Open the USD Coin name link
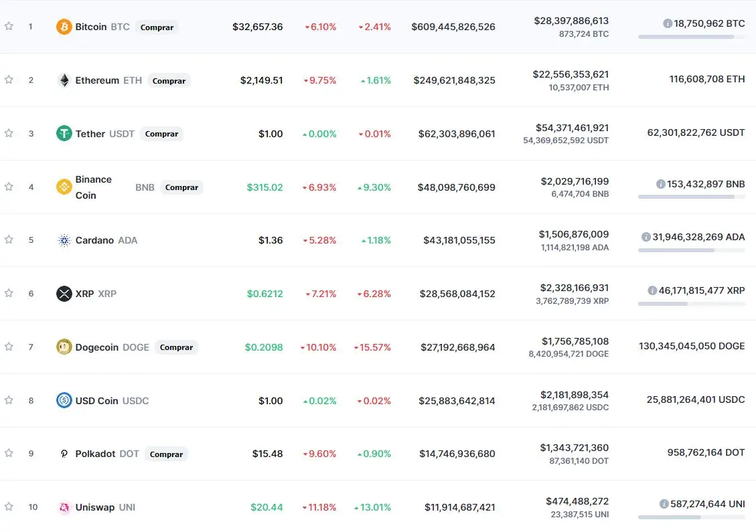The width and height of the screenshot is (756, 532). (96, 401)
